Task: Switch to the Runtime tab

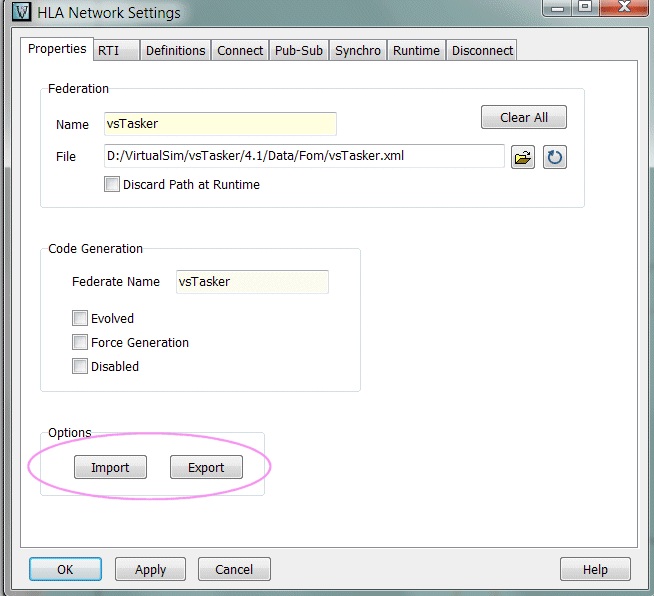Action: click(x=417, y=51)
